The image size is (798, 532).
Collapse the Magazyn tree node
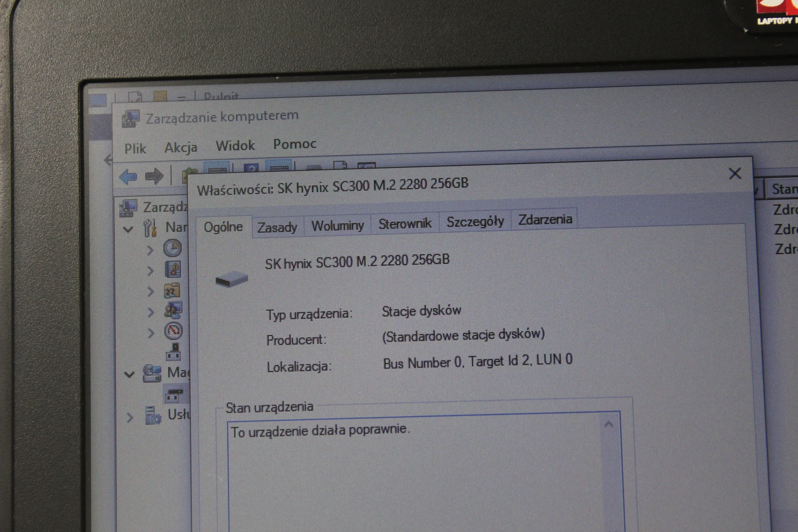129,375
